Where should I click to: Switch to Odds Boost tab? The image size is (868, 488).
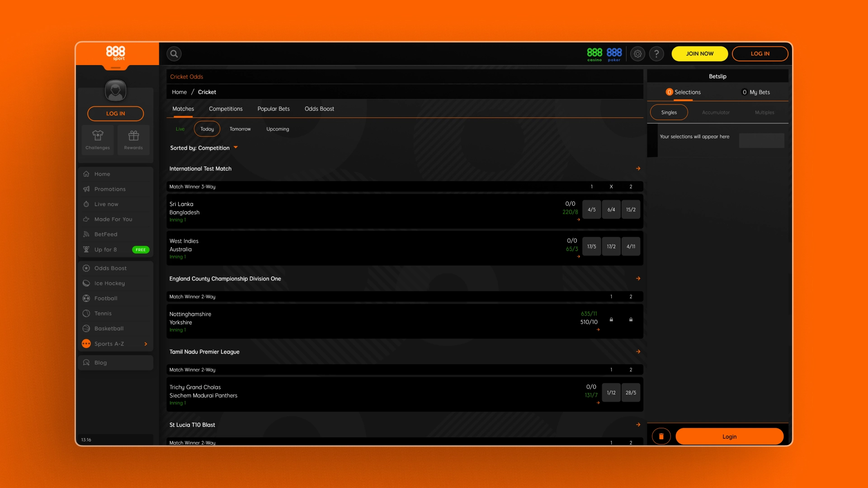tap(319, 109)
